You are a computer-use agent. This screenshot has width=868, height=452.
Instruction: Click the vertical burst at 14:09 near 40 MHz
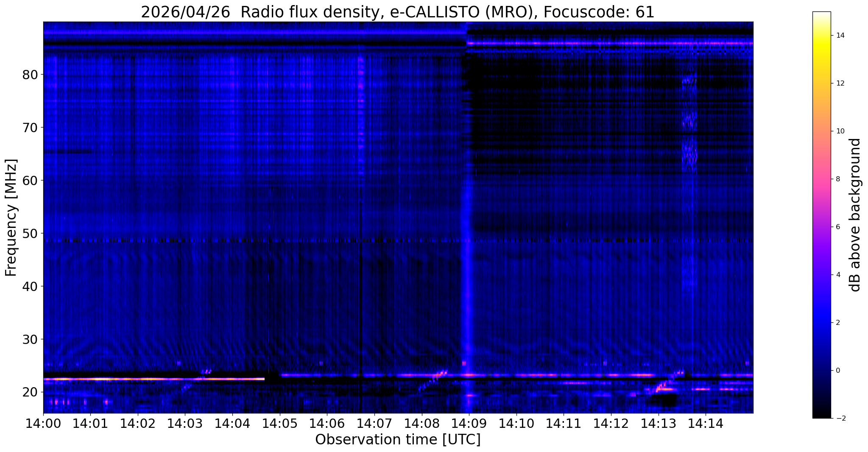(x=468, y=286)
